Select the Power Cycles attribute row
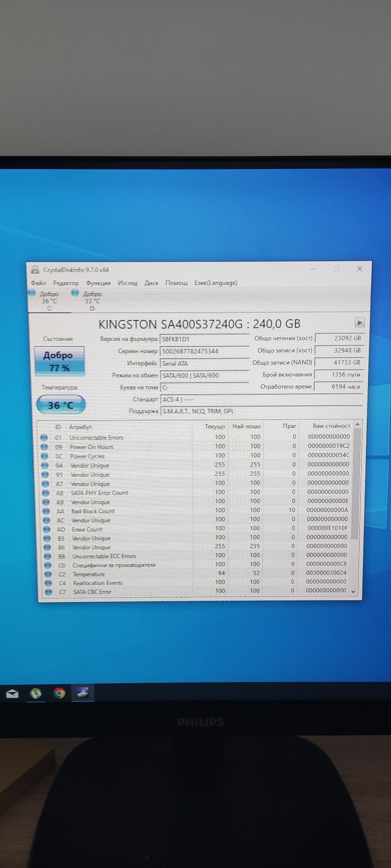Screen dimensions: 391x868 tap(195, 456)
